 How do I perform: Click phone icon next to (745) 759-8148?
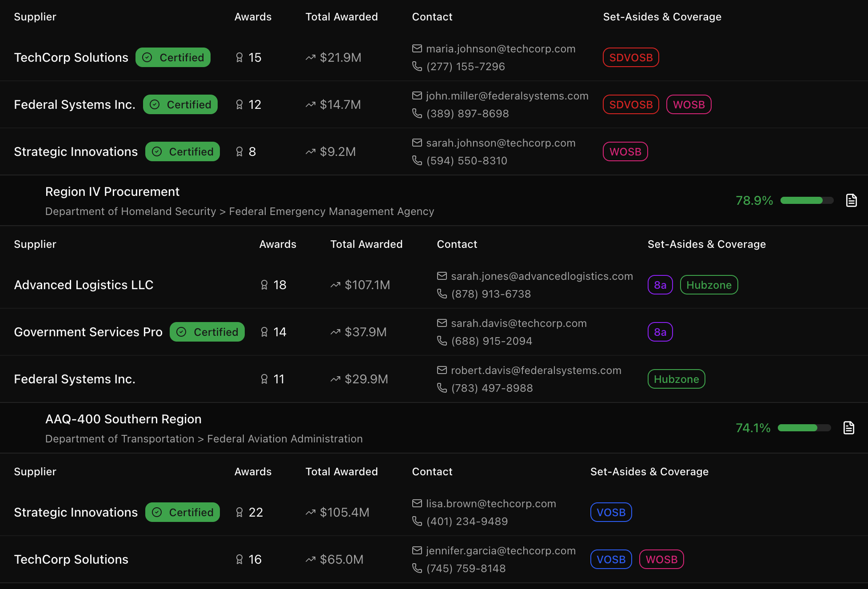[417, 568]
